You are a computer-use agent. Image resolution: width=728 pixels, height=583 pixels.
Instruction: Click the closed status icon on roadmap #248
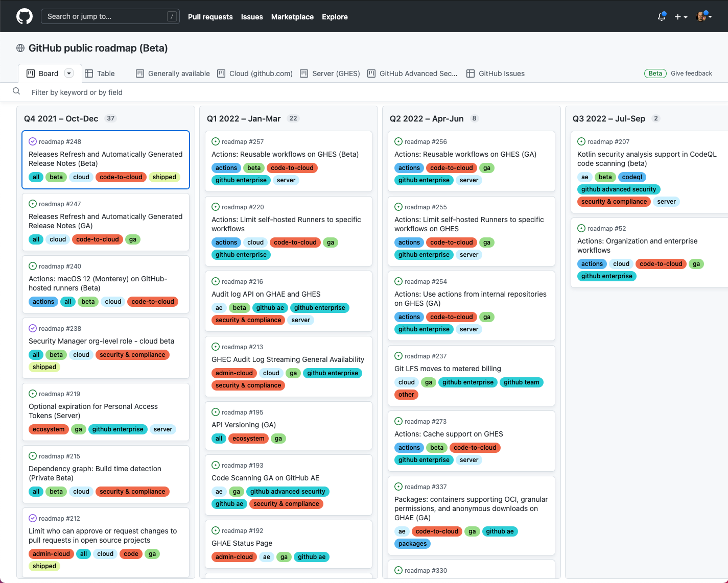point(33,141)
